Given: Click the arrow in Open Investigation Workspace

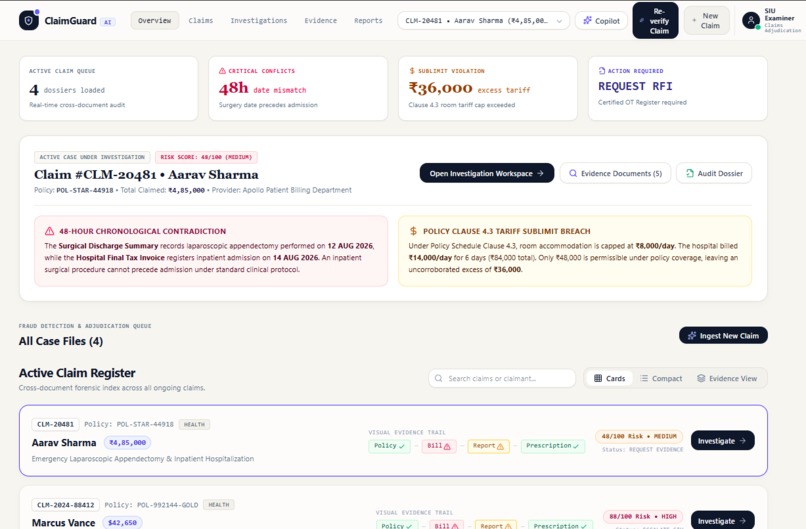Looking at the screenshot, I should tap(540, 174).
